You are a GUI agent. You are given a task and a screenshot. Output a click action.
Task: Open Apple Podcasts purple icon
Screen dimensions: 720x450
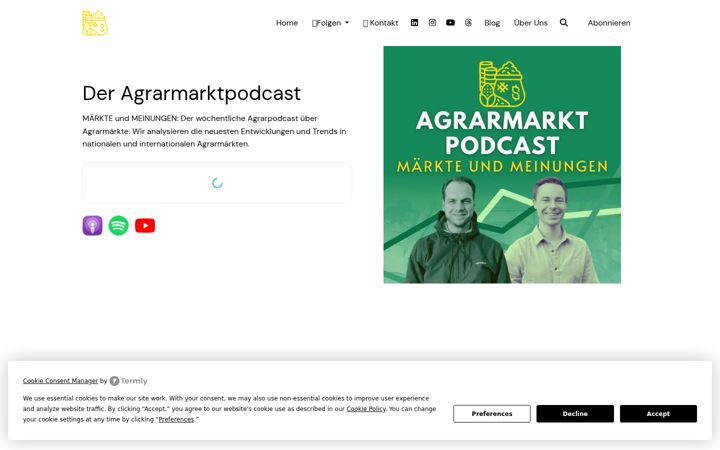tap(92, 225)
